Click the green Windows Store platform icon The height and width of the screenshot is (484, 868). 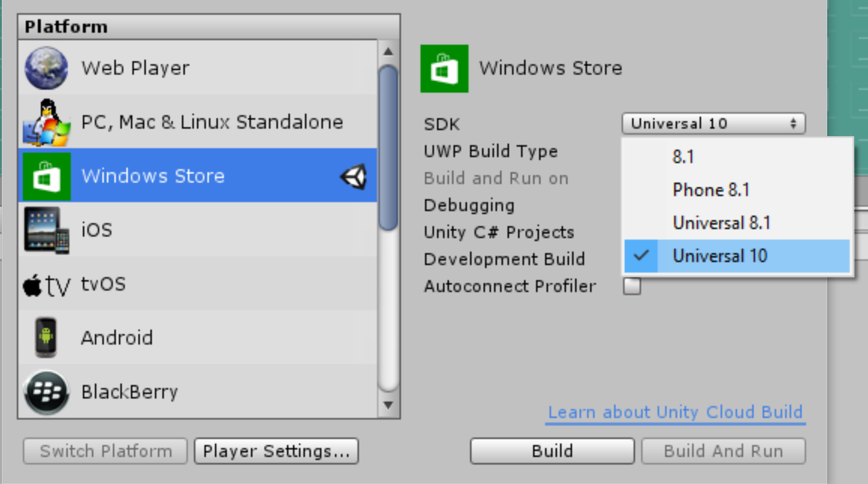tap(46, 176)
